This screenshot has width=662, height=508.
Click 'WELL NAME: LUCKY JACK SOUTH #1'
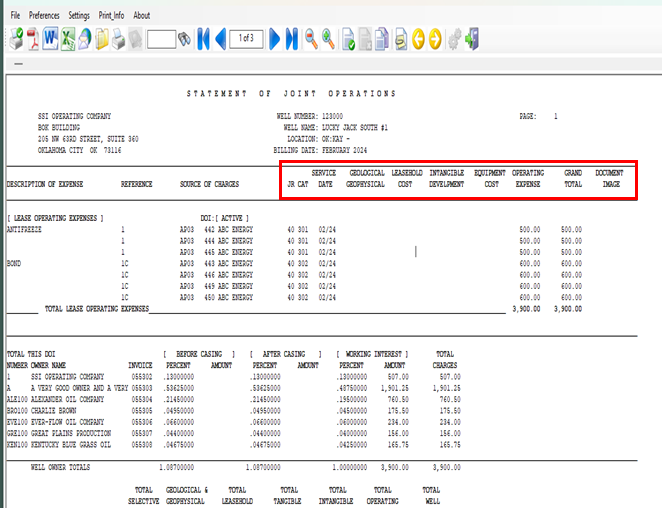(x=335, y=128)
